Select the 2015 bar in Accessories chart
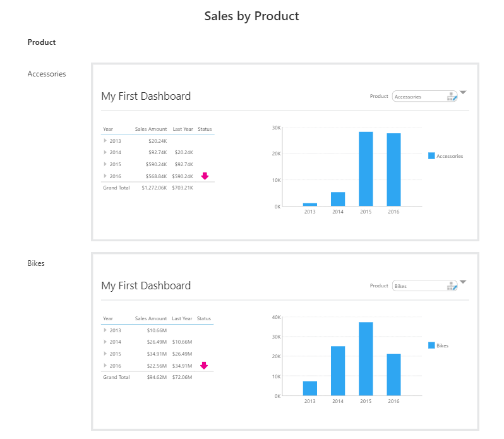Image resolution: width=504 pixels, height=439 pixels. (x=366, y=169)
